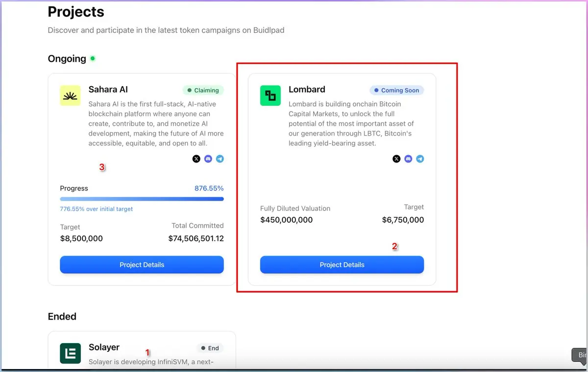Viewport: 588px width, 372px height.
Task: Open Lombard's Discord link
Action: pos(408,159)
